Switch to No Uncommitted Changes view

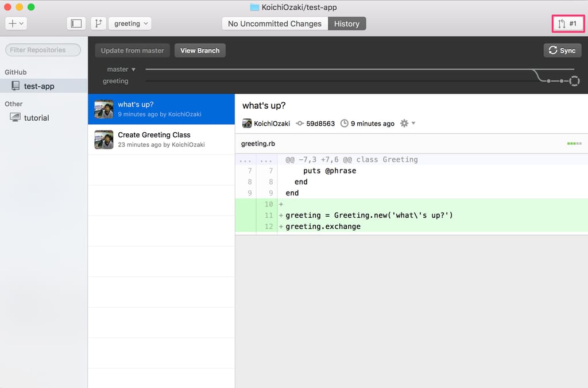coord(274,24)
